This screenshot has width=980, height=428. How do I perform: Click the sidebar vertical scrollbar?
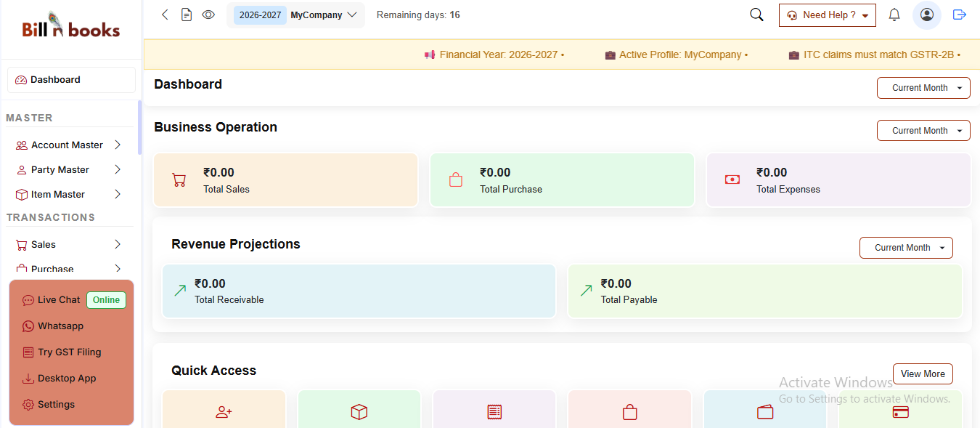coord(139,127)
